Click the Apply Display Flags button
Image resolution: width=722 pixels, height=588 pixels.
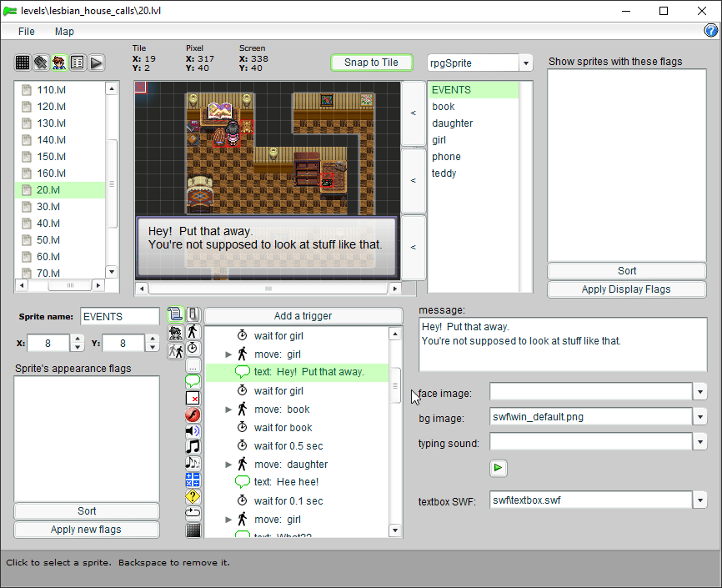point(626,289)
